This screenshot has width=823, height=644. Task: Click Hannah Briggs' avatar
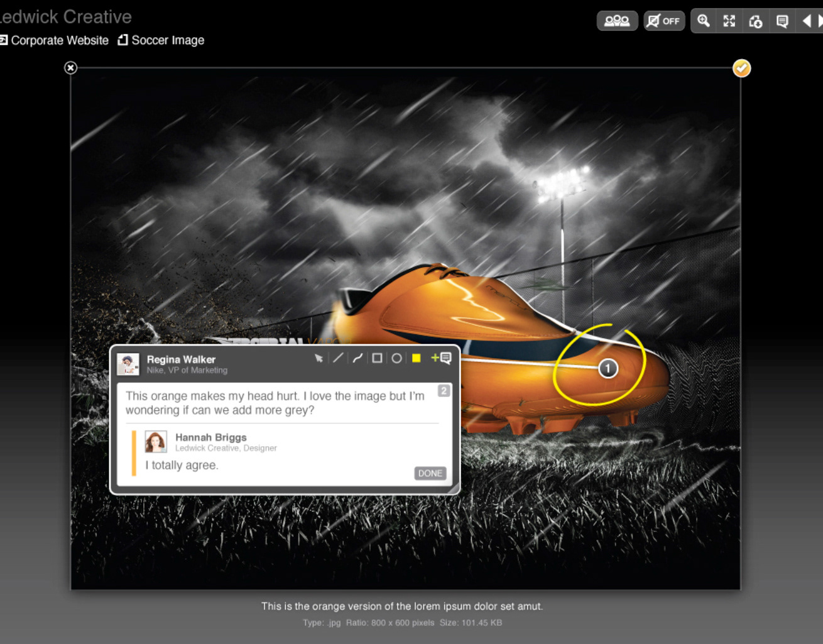pos(156,442)
